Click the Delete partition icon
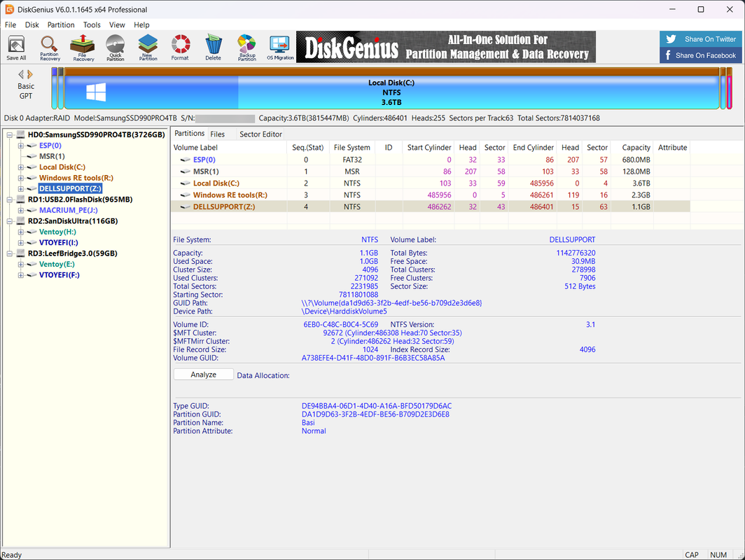The width and height of the screenshot is (745, 560). pos(214,48)
